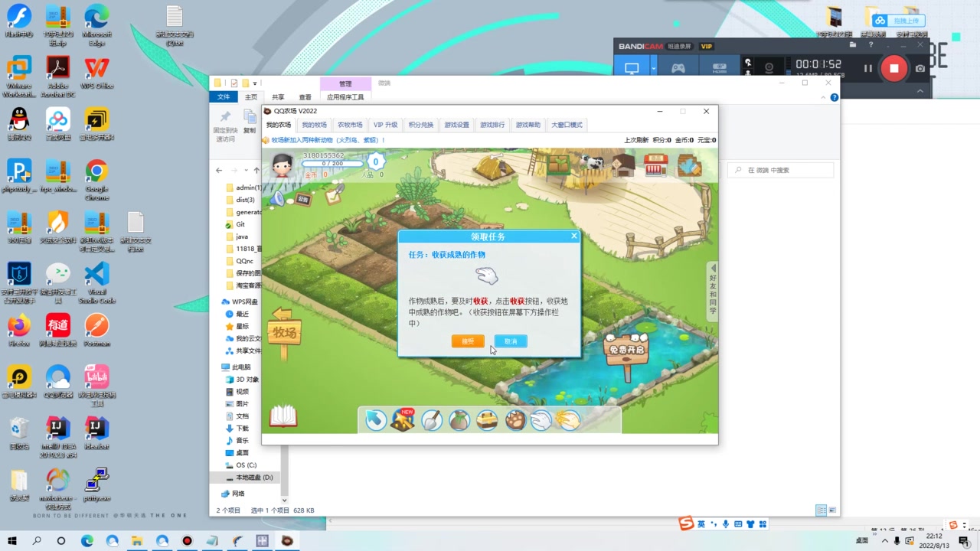Select the arrow cursor tool in farm toolbar

point(375,420)
